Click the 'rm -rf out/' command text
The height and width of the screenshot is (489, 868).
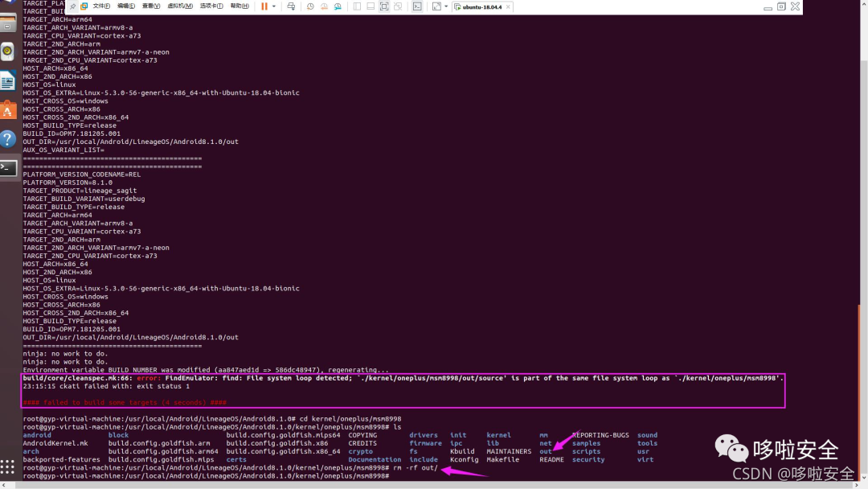(x=416, y=468)
